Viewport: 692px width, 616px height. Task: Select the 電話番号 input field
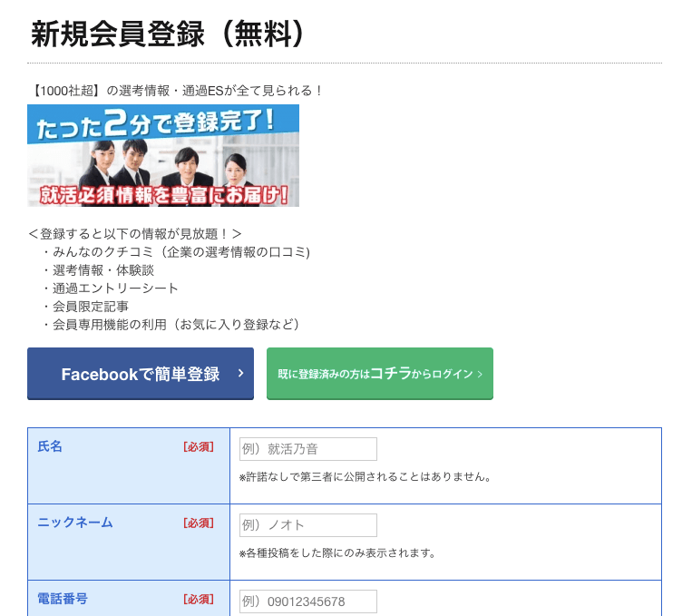(308, 601)
